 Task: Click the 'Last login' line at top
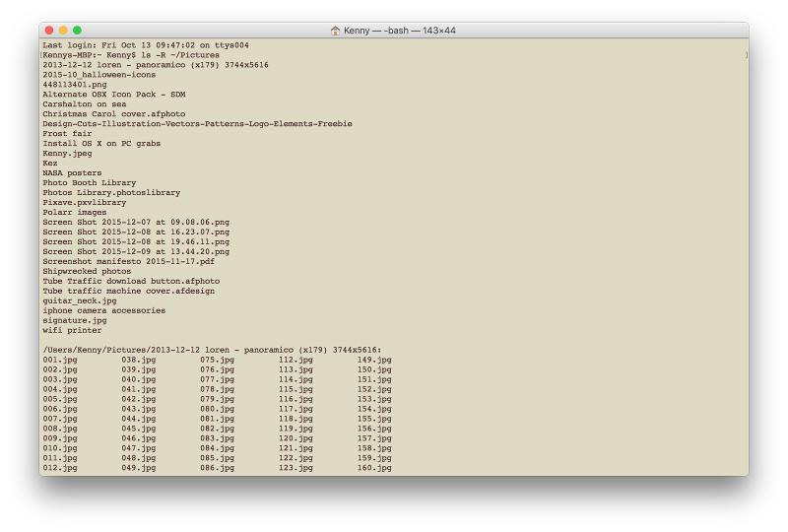(145, 45)
